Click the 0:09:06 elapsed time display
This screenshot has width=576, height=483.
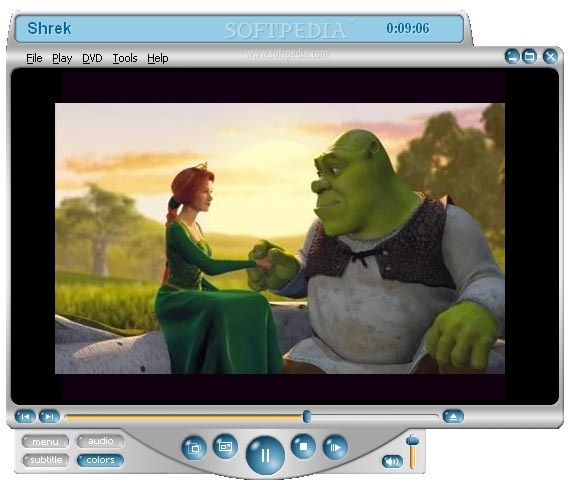pos(407,28)
